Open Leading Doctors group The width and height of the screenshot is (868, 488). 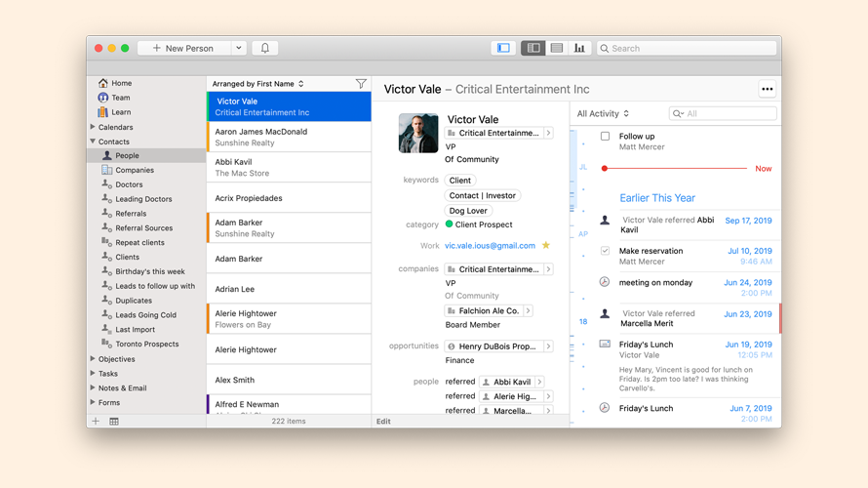(143, 199)
